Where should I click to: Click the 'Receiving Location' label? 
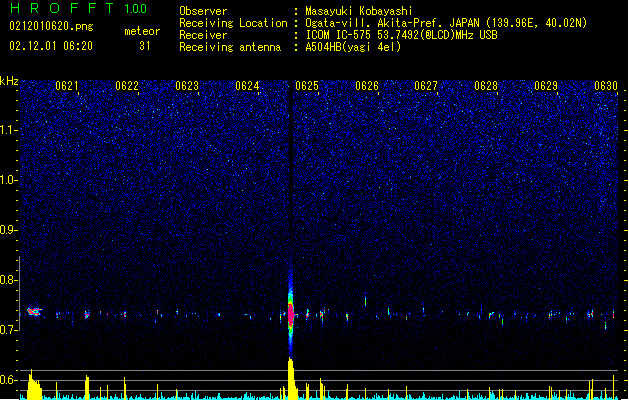pos(233,23)
